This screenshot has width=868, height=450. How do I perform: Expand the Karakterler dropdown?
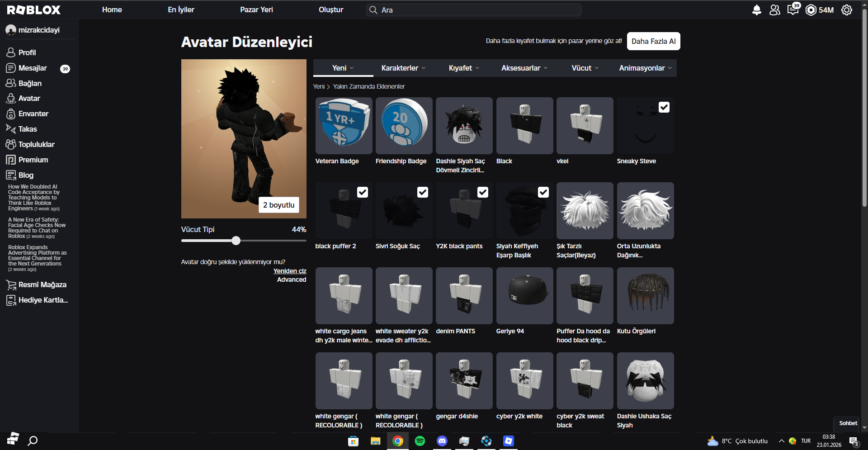point(403,68)
